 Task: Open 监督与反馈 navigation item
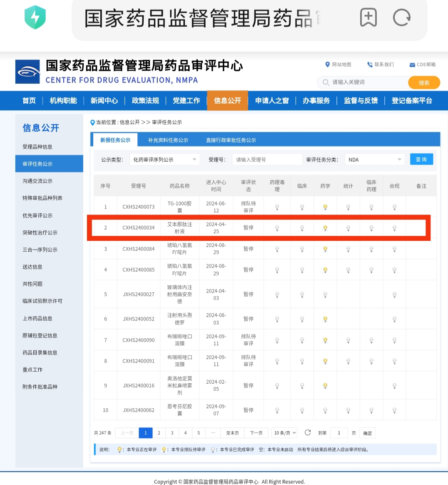[361, 100]
